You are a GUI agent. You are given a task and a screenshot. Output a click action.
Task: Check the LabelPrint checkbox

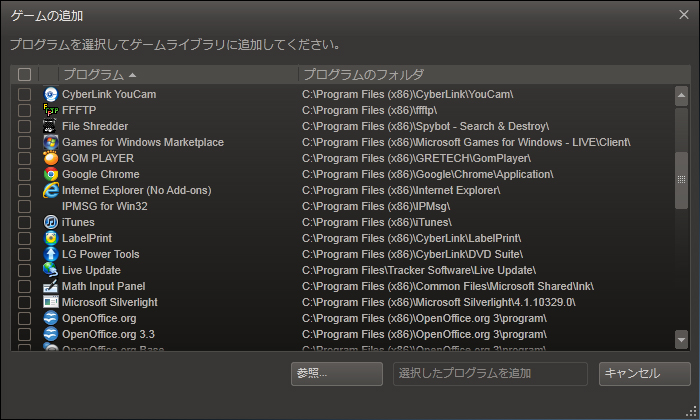tap(25, 238)
